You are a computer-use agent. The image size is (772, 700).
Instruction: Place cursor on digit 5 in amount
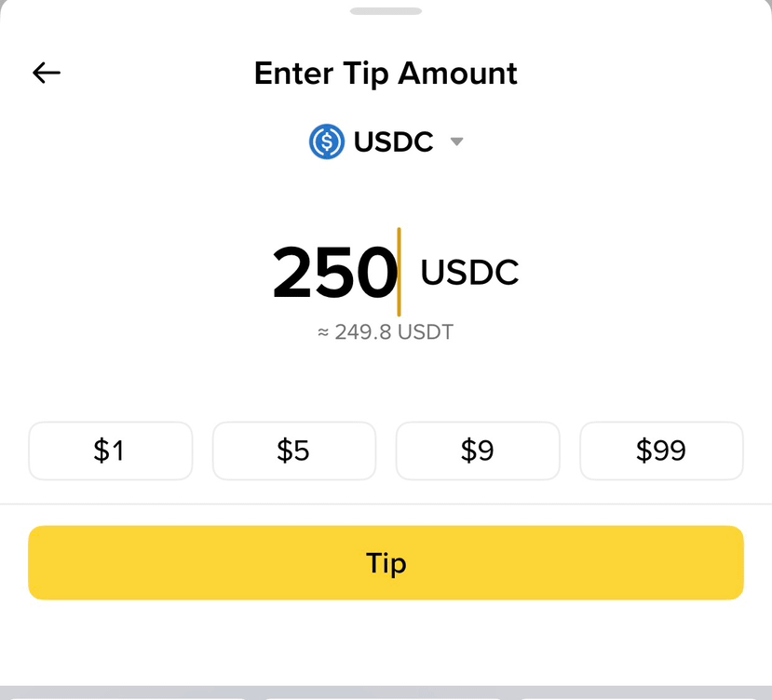pyautogui.click(x=333, y=273)
